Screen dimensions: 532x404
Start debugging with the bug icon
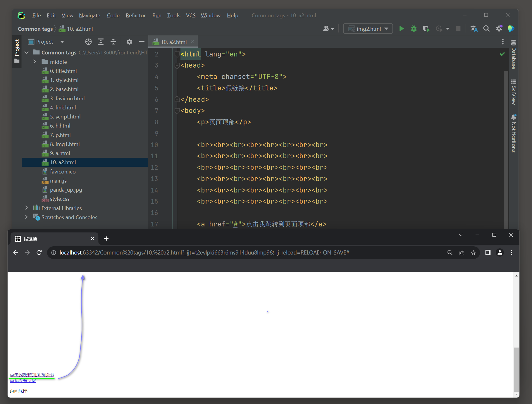414,29
